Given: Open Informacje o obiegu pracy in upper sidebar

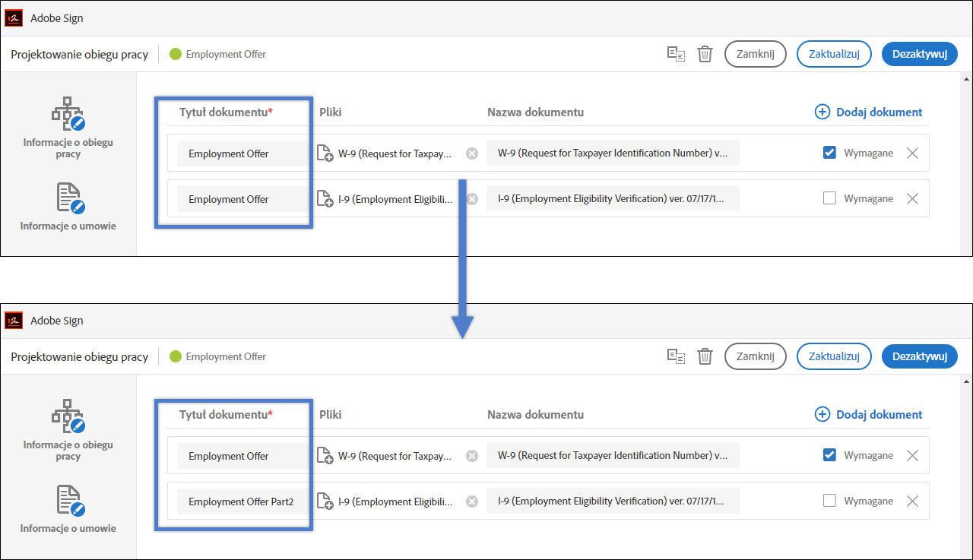Looking at the screenshot, I should (x=68, y=128).
